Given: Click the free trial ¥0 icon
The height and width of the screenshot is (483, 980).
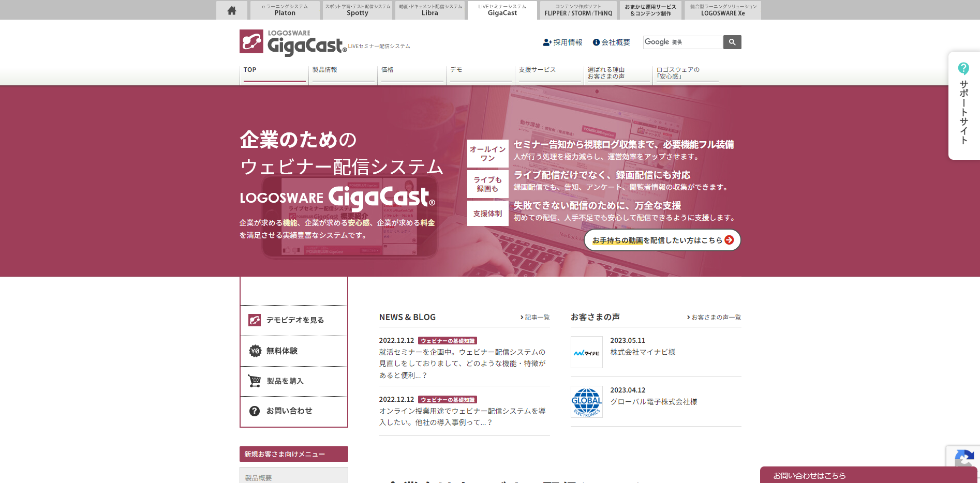Looking at the screenshot, I should tap(255, 351).
